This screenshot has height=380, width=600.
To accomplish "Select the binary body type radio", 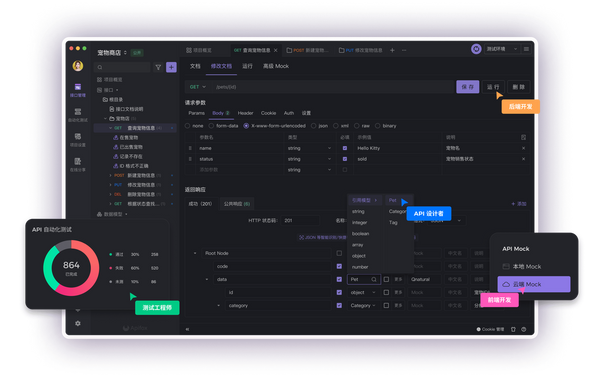I will (378, 126).
